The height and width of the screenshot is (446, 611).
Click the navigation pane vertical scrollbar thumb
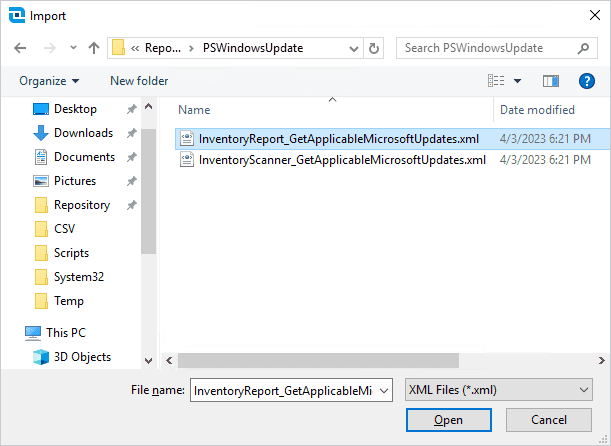pos(148,191)
